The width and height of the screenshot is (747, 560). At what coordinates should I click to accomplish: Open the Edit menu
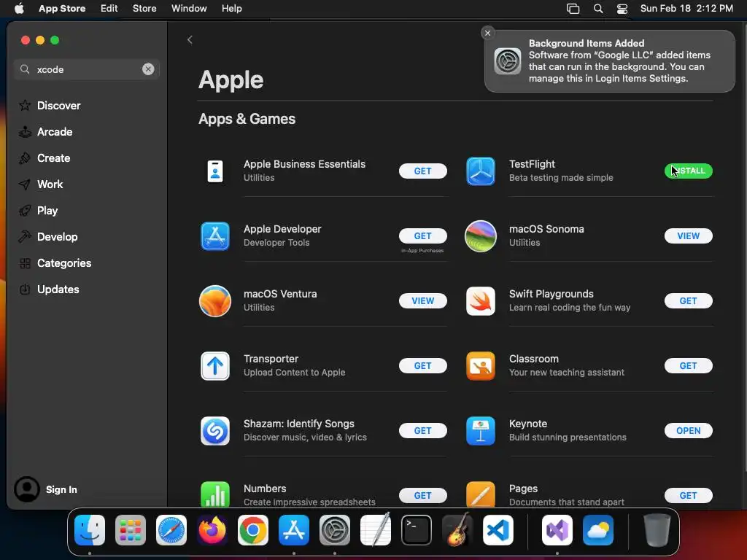[x=109, y=8]
